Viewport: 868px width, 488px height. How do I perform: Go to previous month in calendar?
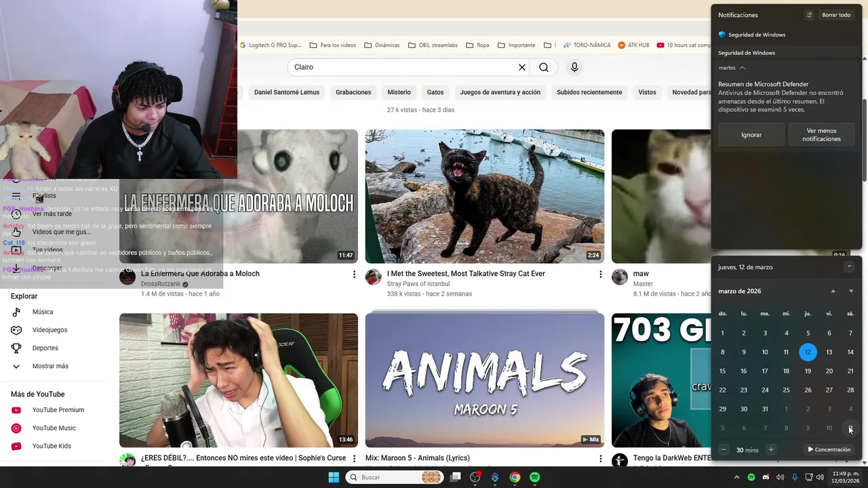pyautogui.click(x=833, y=291)
